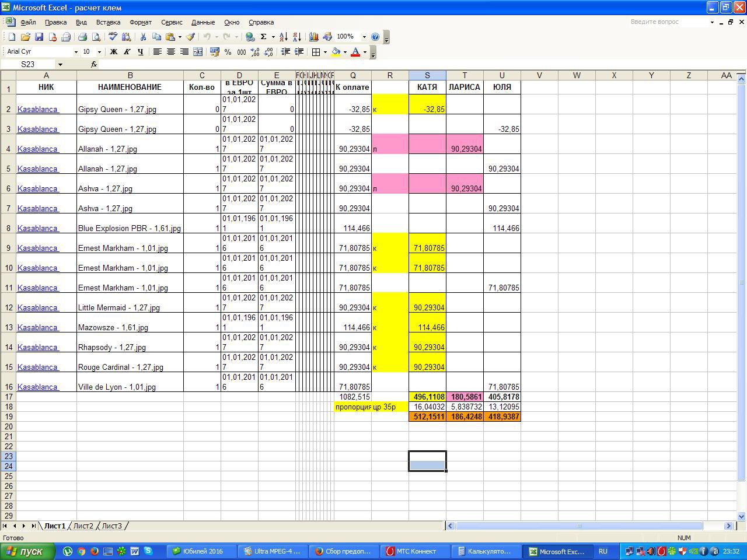Image resolution: width=747 pixels, height=560 pixels.
Task: Expand font color dropdown arrow
Action: (x=365, y=52)
